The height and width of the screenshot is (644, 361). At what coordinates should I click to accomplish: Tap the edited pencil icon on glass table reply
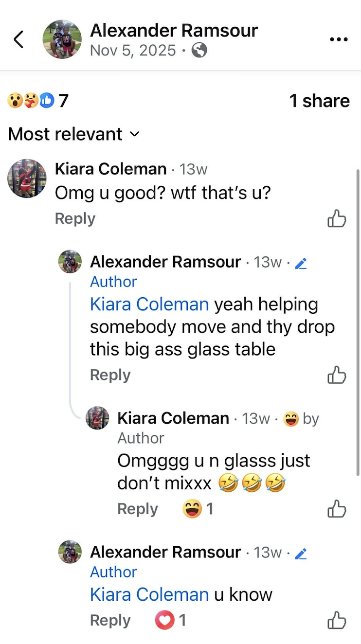(x=301, y=263)
